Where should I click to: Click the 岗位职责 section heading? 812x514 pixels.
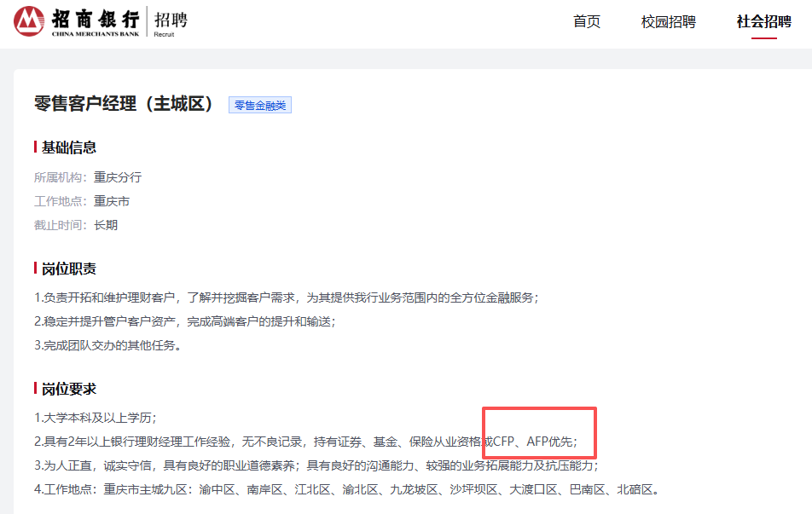[x=69, y=269]
